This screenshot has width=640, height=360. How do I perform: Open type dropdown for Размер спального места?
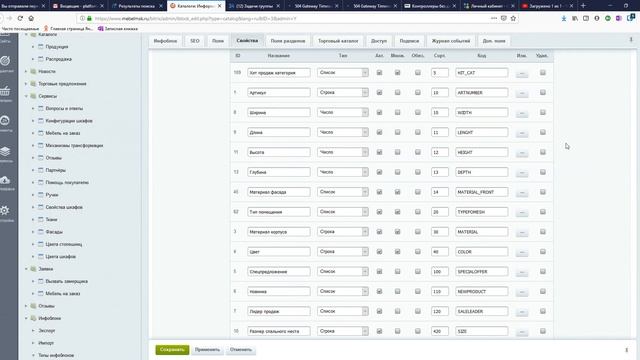[x=342, y=331]
